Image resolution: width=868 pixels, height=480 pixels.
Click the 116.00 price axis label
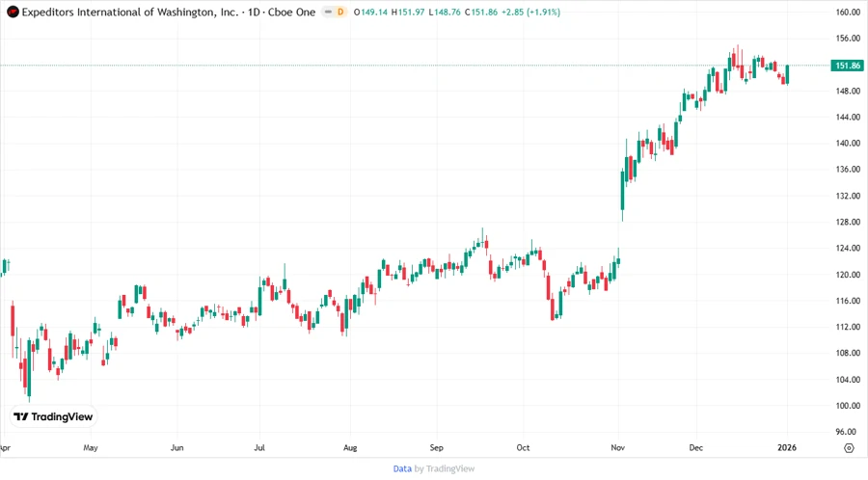(848, 301)
